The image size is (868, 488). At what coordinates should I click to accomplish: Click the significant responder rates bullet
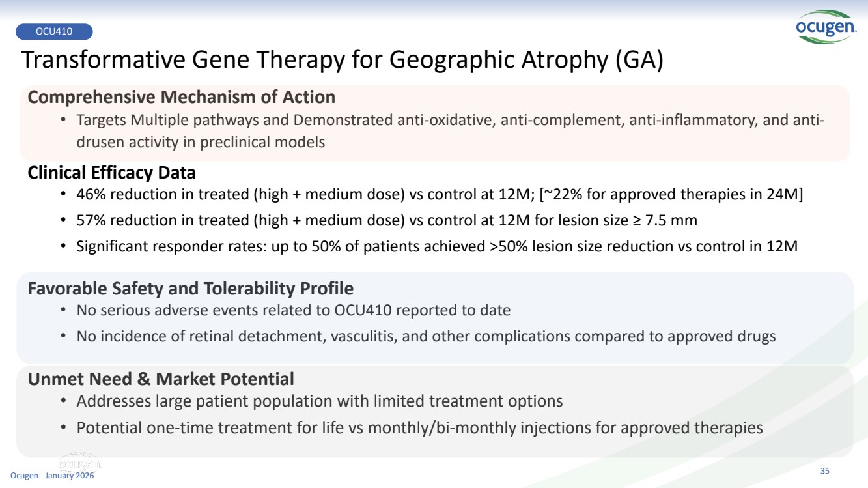[437, 246]
